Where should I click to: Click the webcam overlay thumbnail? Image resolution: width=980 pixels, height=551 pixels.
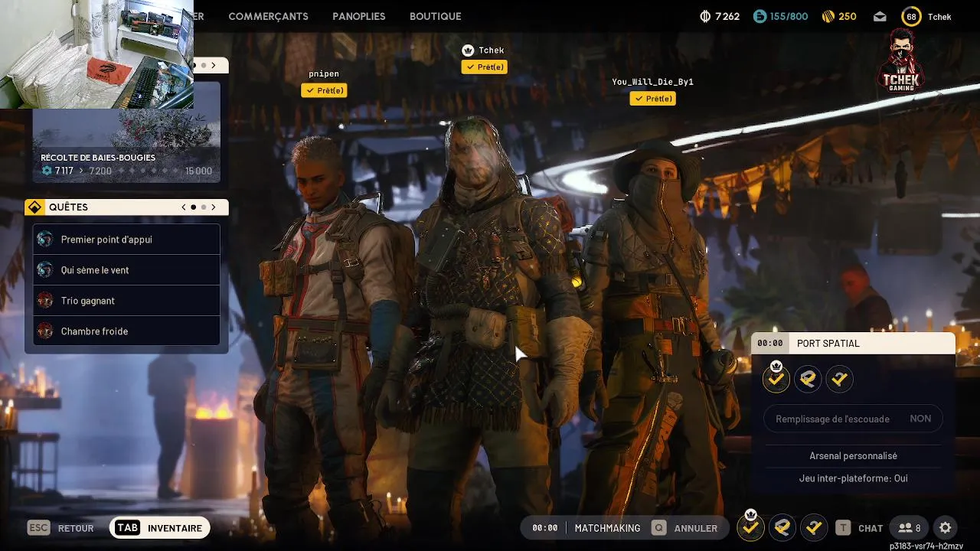click(x=96, y=54)
